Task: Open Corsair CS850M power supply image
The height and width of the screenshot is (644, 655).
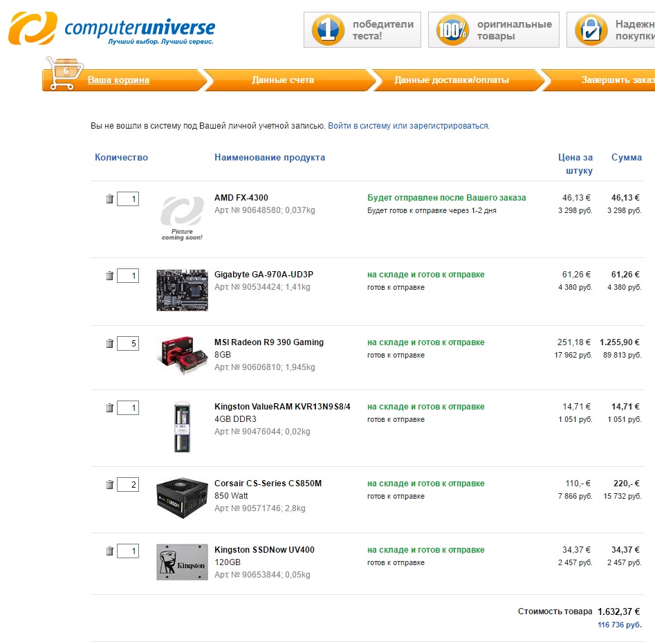Action: click(182, 498)
